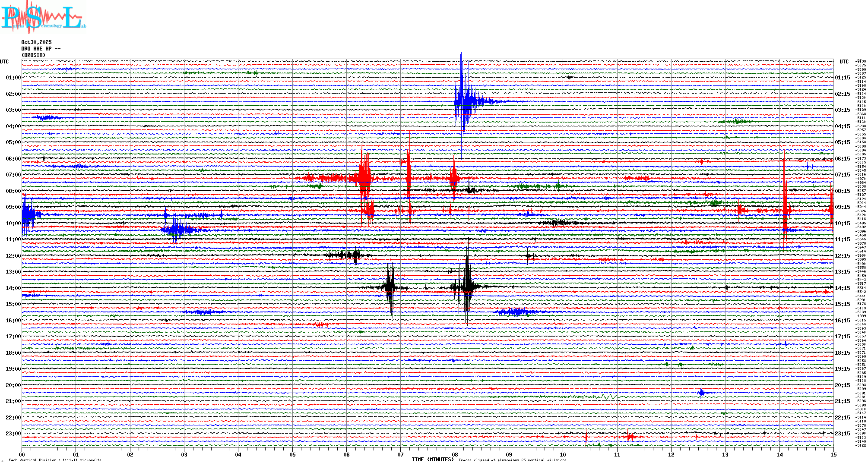Select the 23:00 UTC hour label
This screenshot has width=868, height=466.
coord(13,434)
